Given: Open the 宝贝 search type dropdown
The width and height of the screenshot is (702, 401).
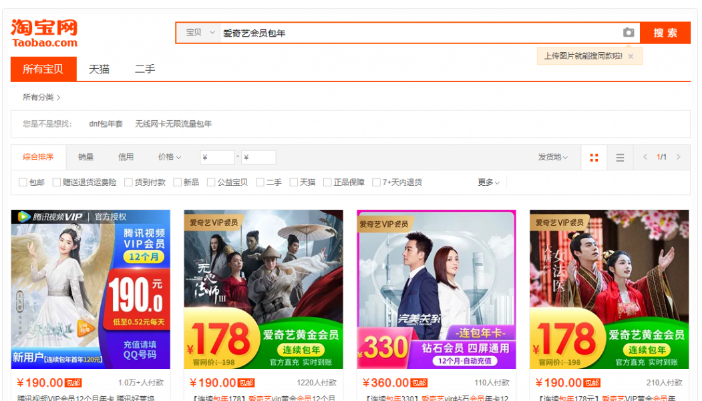Looking at the screenshot, I should click(200, 33).
